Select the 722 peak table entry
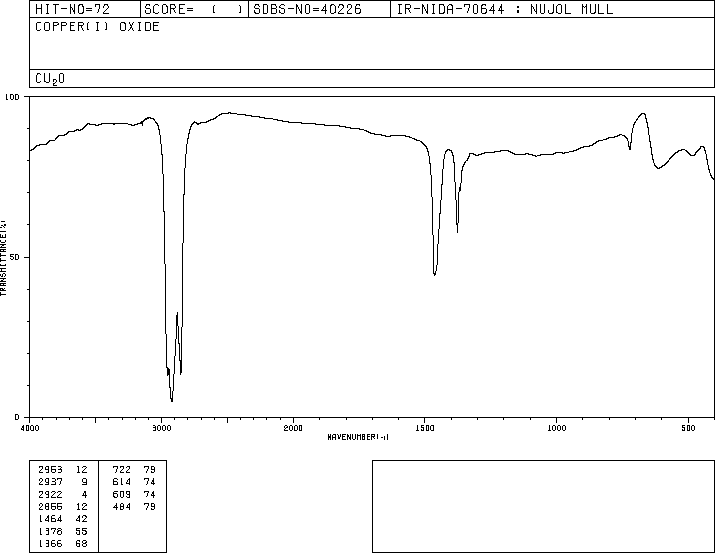 tap(134, 469)
